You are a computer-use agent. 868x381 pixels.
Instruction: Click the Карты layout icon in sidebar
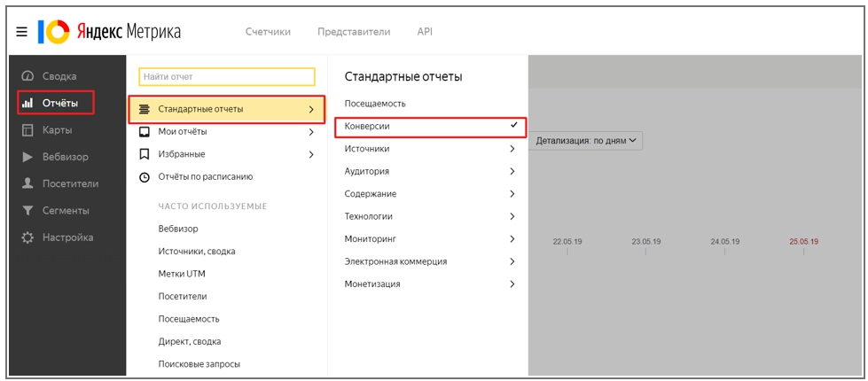coord(27,130)
